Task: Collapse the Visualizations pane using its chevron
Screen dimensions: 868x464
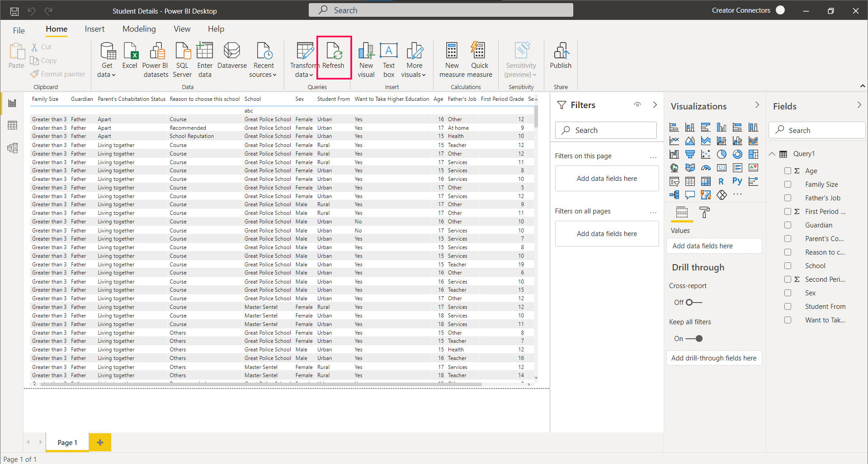Action: (757, 105)
